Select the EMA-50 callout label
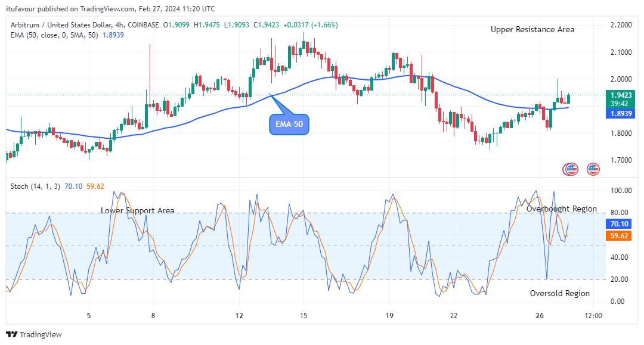Screen dimensions: 644x345 point(289,125)
